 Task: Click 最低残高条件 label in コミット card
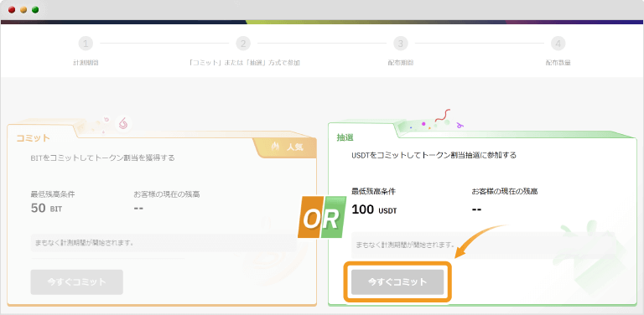point(53,194)
